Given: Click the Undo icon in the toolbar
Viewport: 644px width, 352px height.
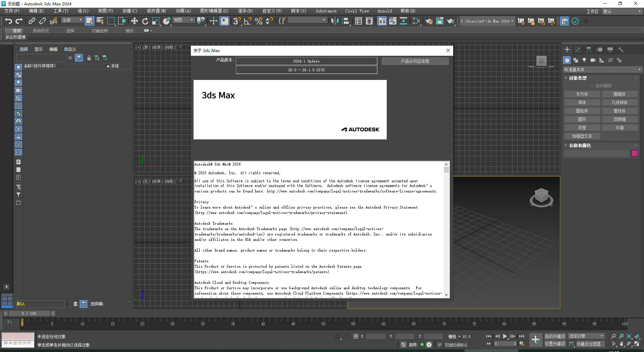Looking at the screenshot, I should point(8,21).
